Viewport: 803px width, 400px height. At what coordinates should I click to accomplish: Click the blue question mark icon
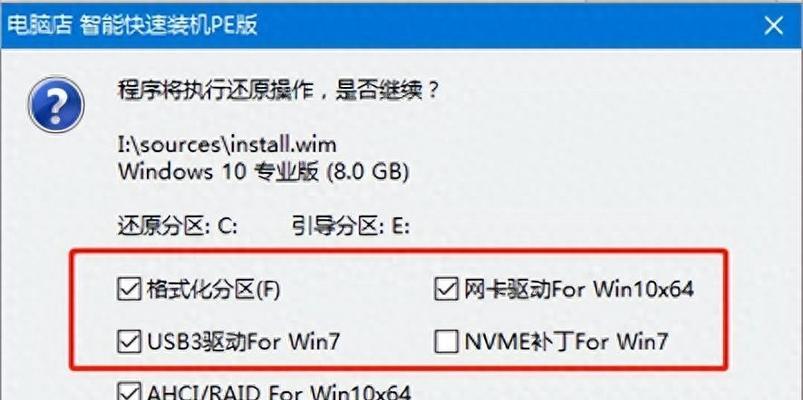coord(56,106)
